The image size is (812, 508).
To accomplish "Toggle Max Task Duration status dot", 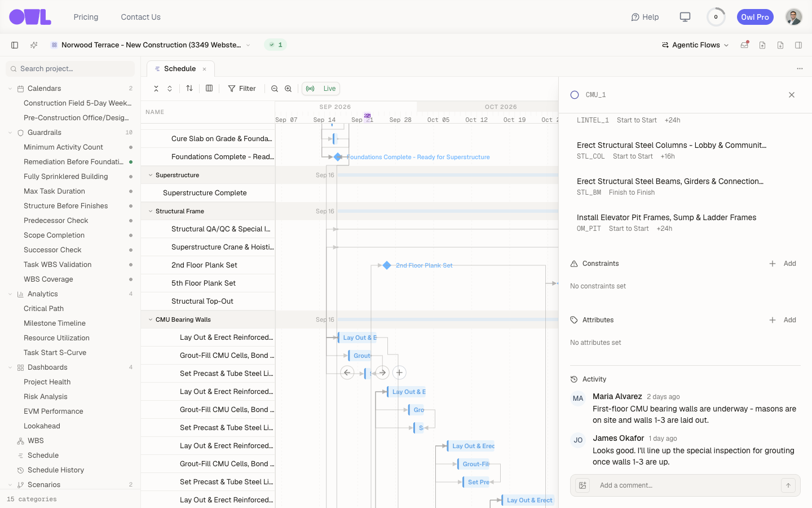I will point(131,191).
